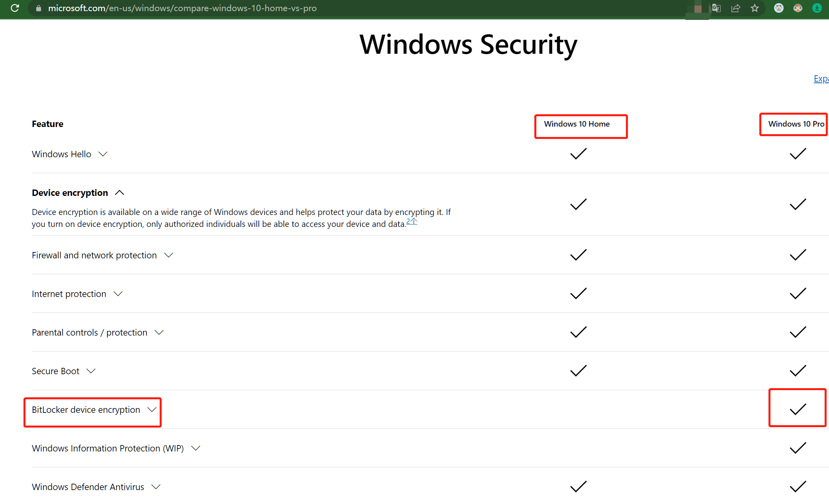Click the green download extension icon

817,8
